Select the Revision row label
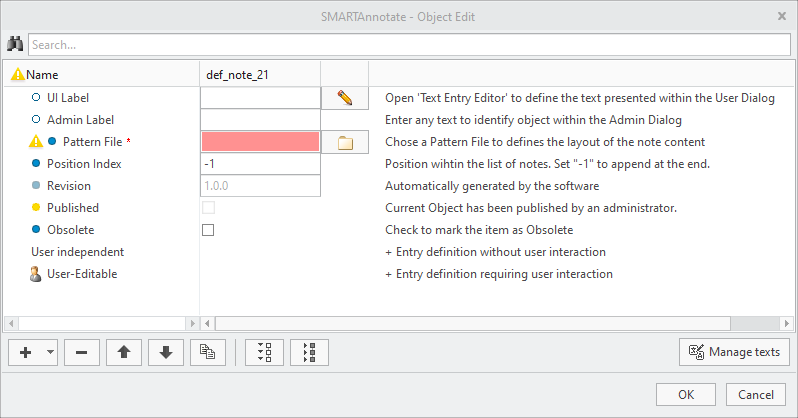The width and height of the screenshot is (798, 418). click(69, 186)
